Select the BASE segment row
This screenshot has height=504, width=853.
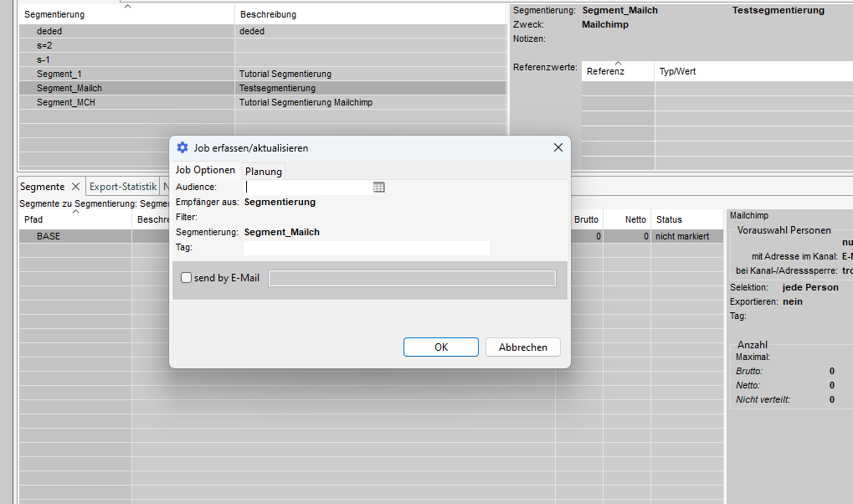(49, 237)
